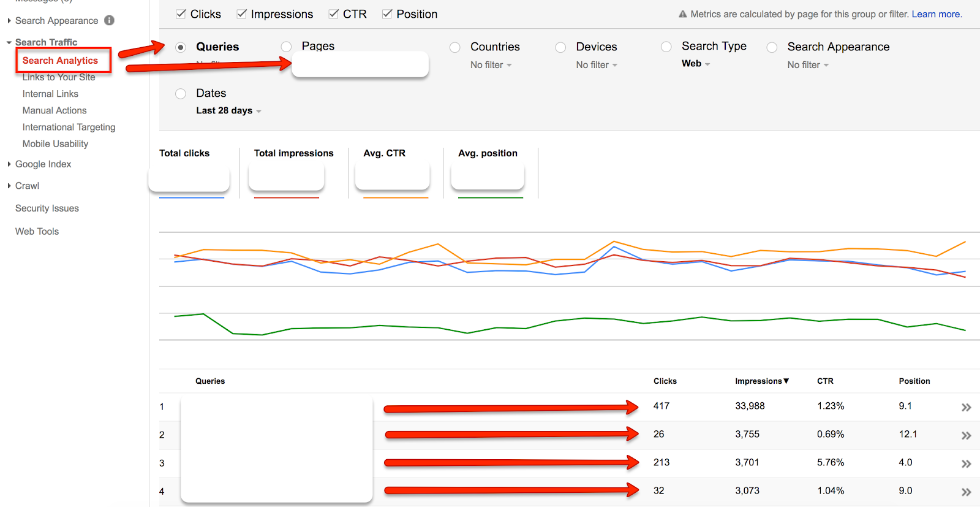This screenshot has height=507, width=980.
Task: Open the Search Type Web dropdown
Action: 696,64
